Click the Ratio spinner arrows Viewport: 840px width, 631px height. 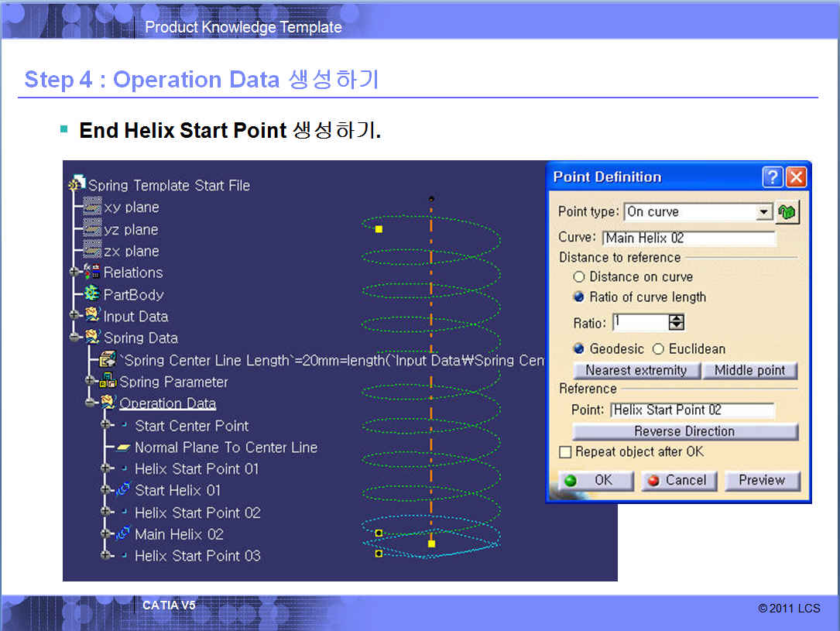click(x=676, y=323)
